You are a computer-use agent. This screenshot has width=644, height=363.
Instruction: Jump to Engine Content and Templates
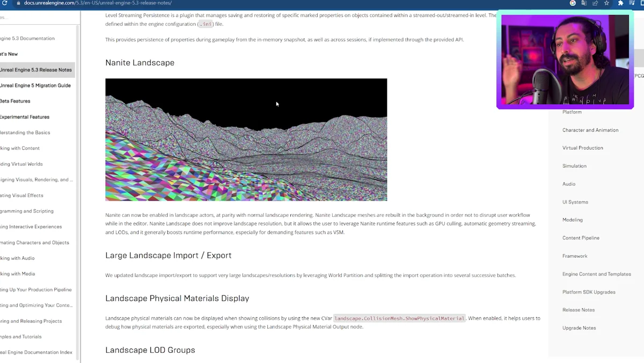coord(597,274)
